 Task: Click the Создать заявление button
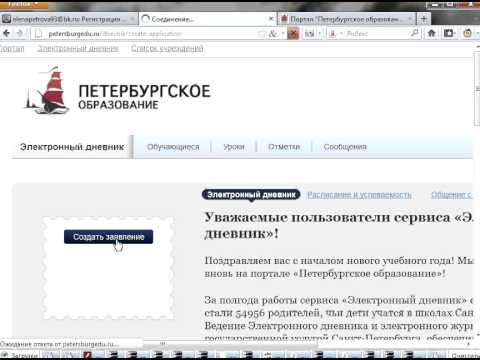tap(109, 237)
